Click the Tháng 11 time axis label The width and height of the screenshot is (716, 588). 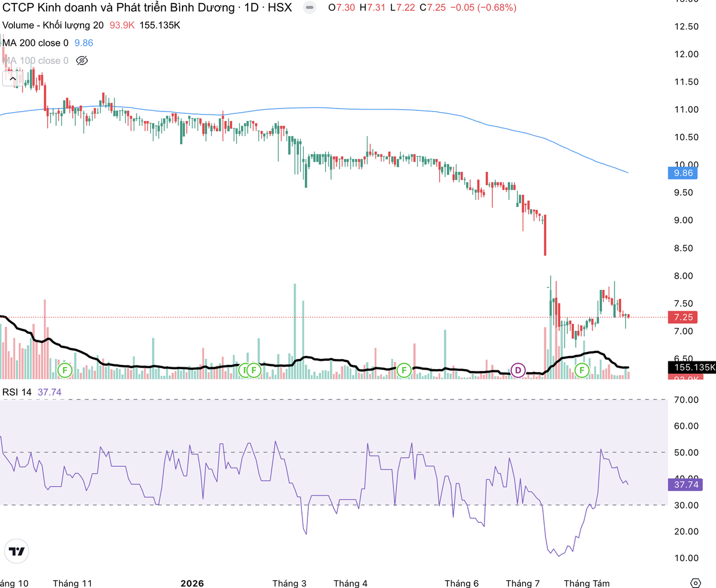click(72, 583)
